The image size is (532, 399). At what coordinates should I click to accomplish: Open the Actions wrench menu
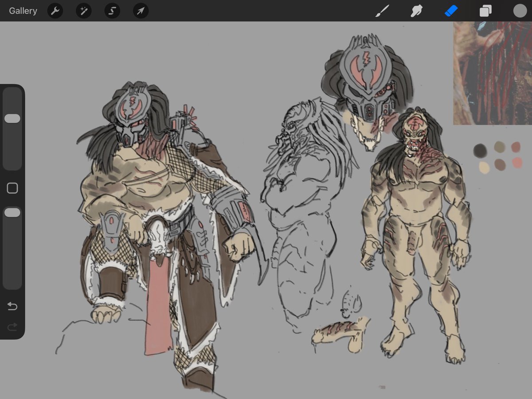(55, 11)
